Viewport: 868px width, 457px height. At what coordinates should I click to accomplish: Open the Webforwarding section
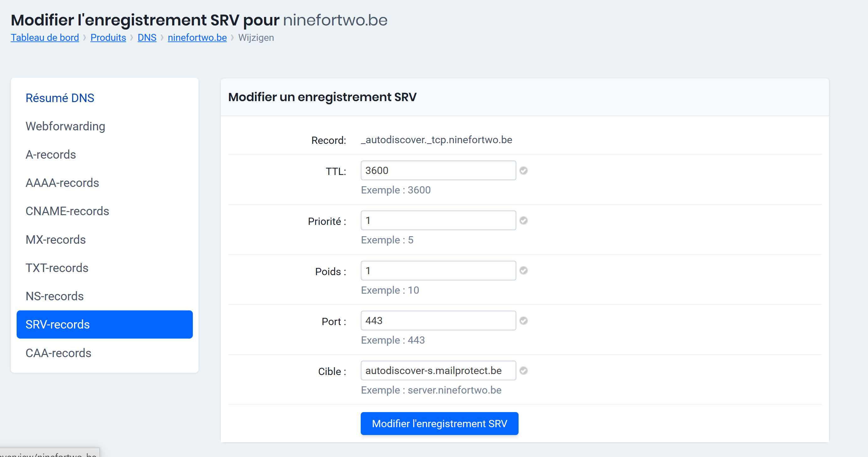65,126
